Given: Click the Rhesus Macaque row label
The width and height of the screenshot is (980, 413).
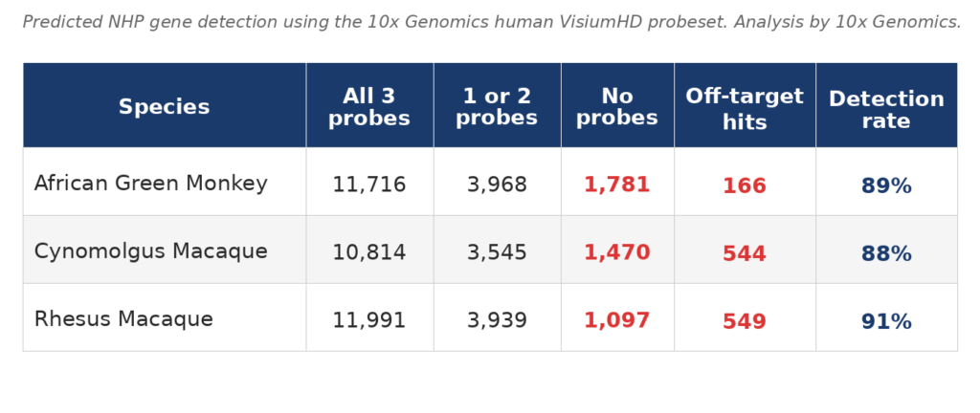Looking at the screenshot, I should tap(123, 319).
